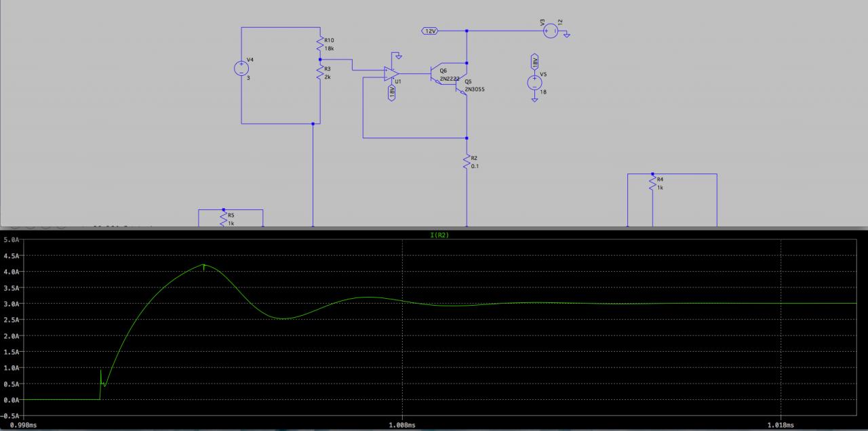This screenshot has width=868, height=431.
Task: Click the 18V net label above V5
Action: coord(534,61)
